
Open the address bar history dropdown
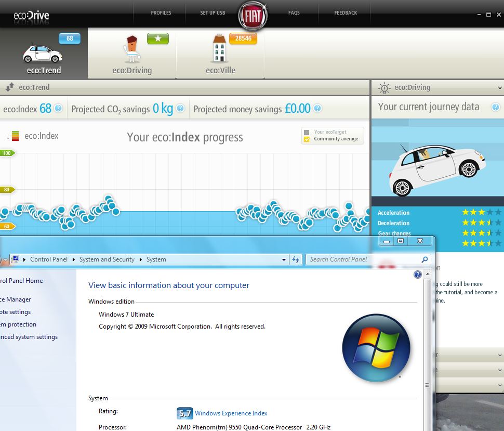284,259
